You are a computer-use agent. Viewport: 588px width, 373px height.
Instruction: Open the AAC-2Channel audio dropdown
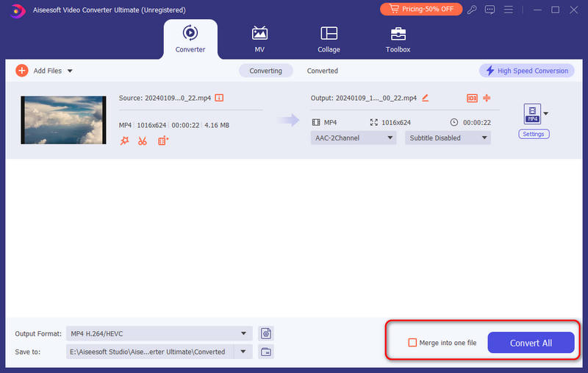click(354, 138)
